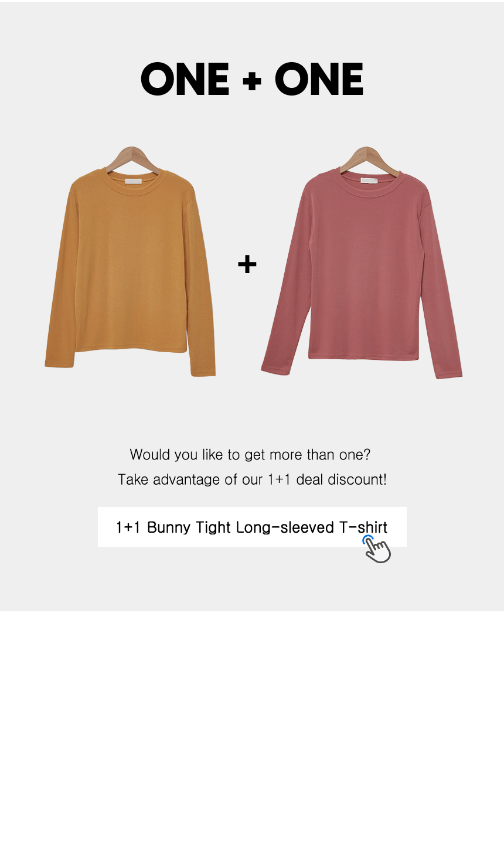Click the second ONE word in the heading
The width and height of the screenshot is (504, 848).
click(319, 80)
